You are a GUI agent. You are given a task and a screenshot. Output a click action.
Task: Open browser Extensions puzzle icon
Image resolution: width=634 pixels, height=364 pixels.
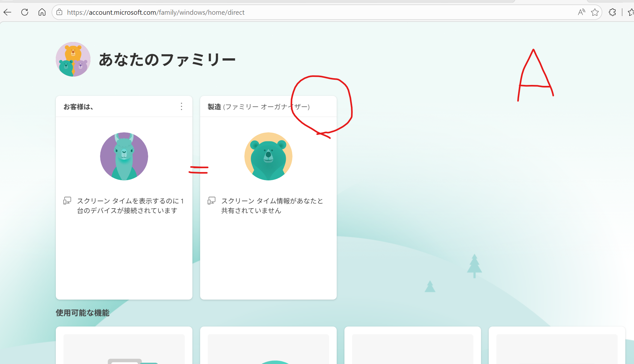click(612, 12)
